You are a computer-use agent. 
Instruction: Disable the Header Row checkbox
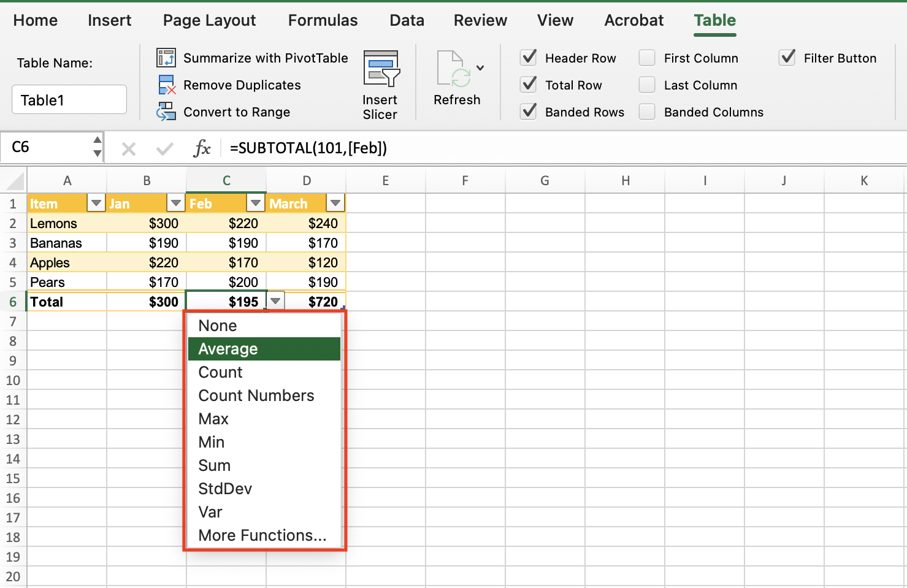tap(528, 58)
